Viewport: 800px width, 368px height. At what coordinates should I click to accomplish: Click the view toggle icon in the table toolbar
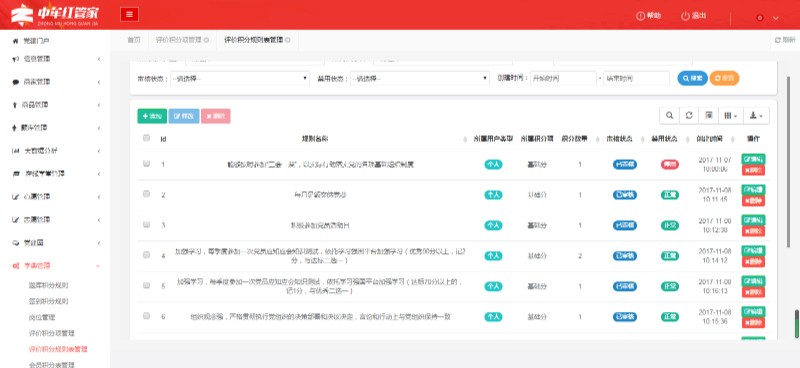point(709,116)
